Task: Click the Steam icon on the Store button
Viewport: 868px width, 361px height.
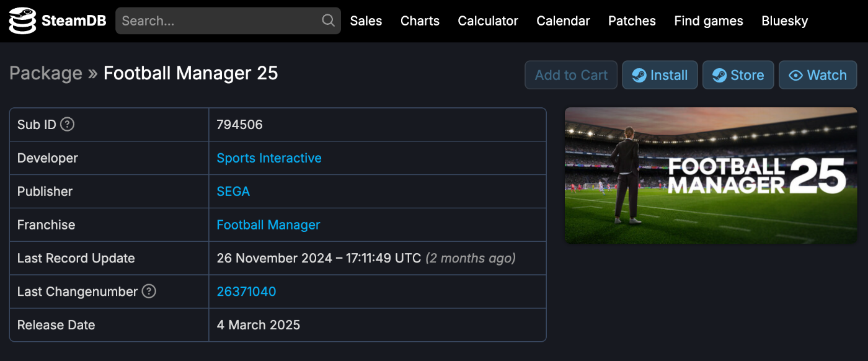Action: pyautogui.click(x=719, y=75)
